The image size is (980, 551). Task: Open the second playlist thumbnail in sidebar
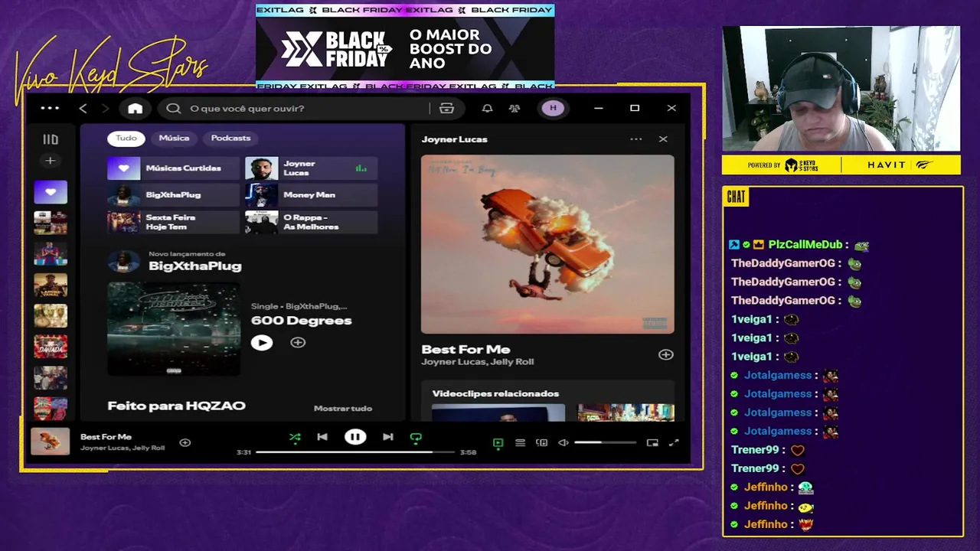point(51,223)
